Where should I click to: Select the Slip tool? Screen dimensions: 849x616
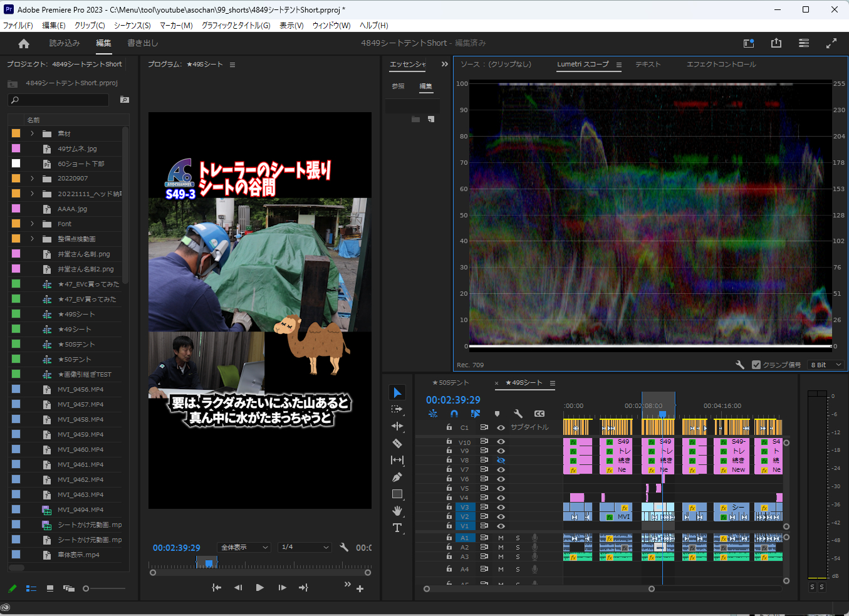click(397, 460)
